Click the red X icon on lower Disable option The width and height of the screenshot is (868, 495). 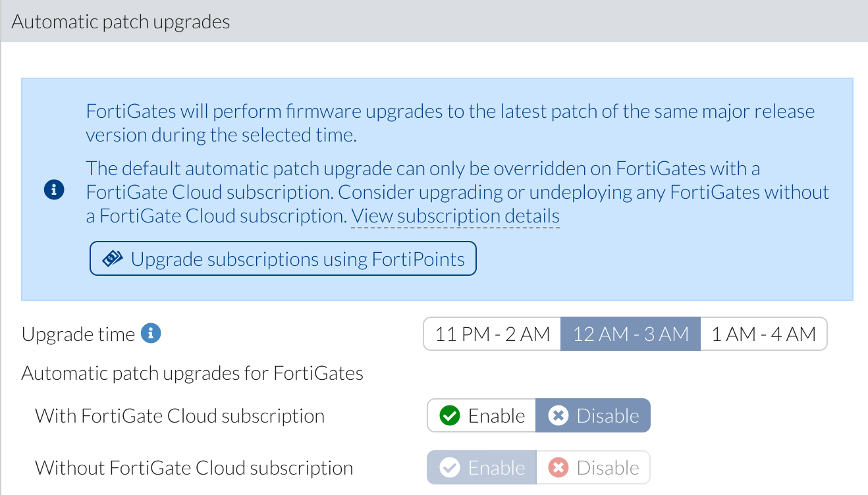click(x=558, y=467)
